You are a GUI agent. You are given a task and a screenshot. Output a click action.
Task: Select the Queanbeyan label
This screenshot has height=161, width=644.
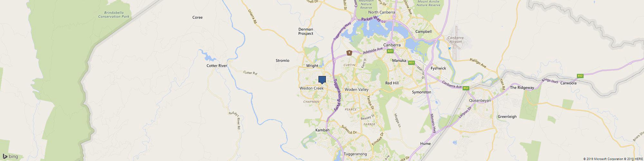coord(480,100)
